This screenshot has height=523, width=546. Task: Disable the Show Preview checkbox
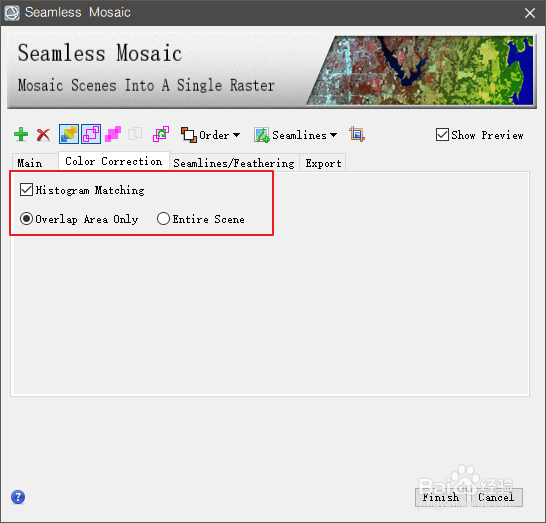[442, 135]
